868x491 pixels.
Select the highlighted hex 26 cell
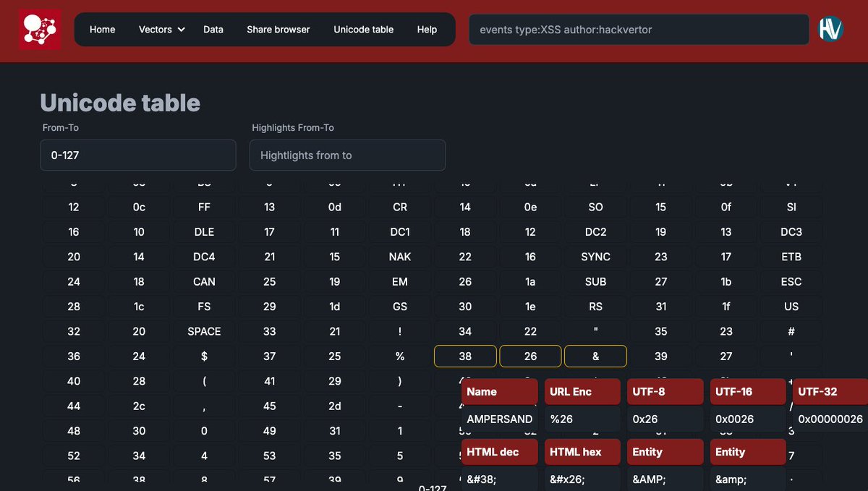pos(530,356)
